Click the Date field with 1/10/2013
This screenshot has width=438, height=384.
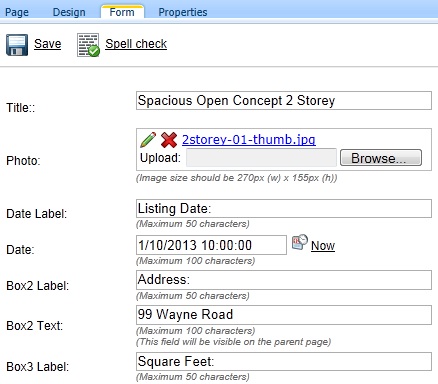tap(211, 245)
